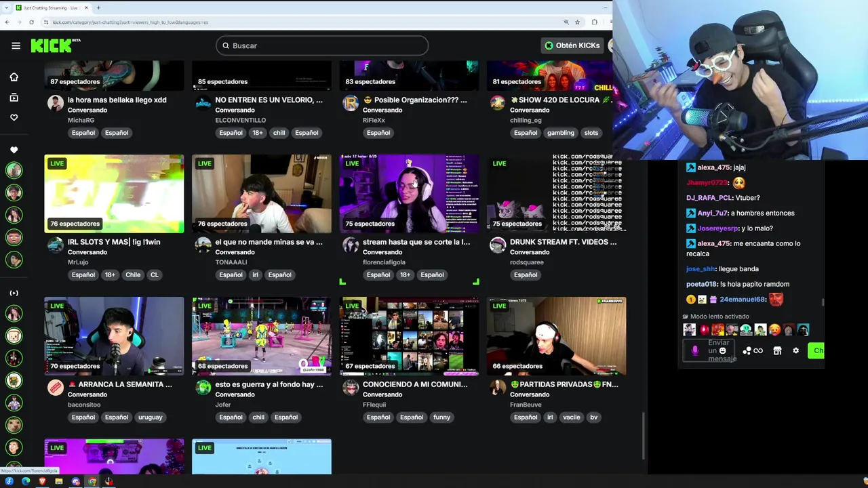868x488 pixels.
Task: Bookmark this page with the star
Action: 577,22
